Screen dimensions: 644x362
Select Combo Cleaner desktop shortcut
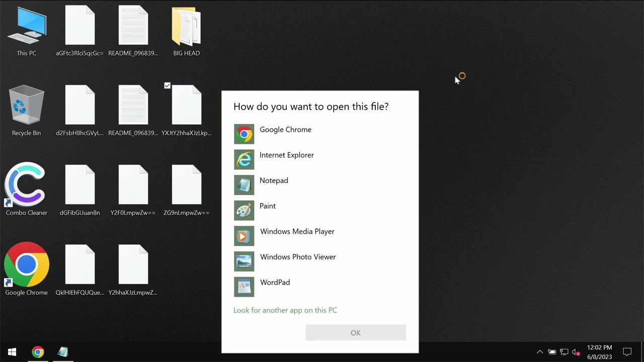27,190
